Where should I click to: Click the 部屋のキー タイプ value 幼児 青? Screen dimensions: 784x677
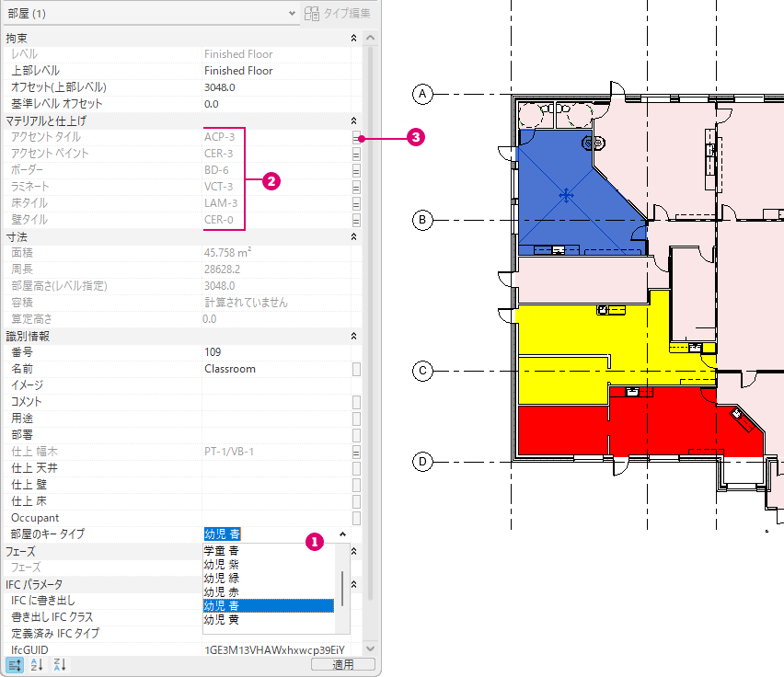pos(222,534)
